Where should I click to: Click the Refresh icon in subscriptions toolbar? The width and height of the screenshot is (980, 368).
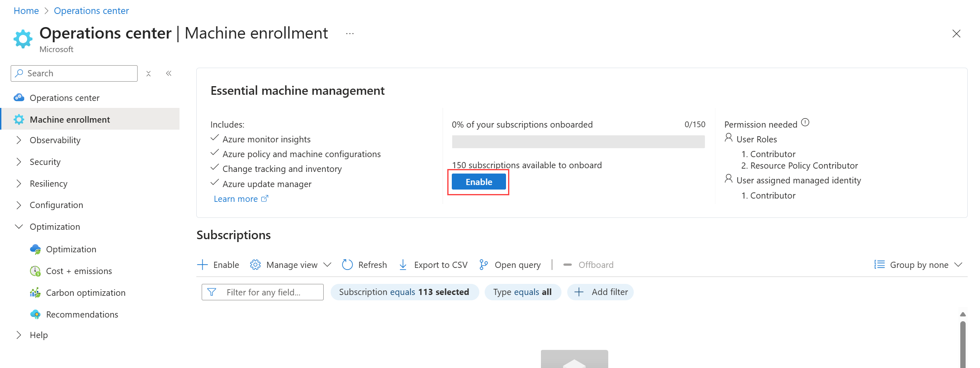tap(347, 265)
